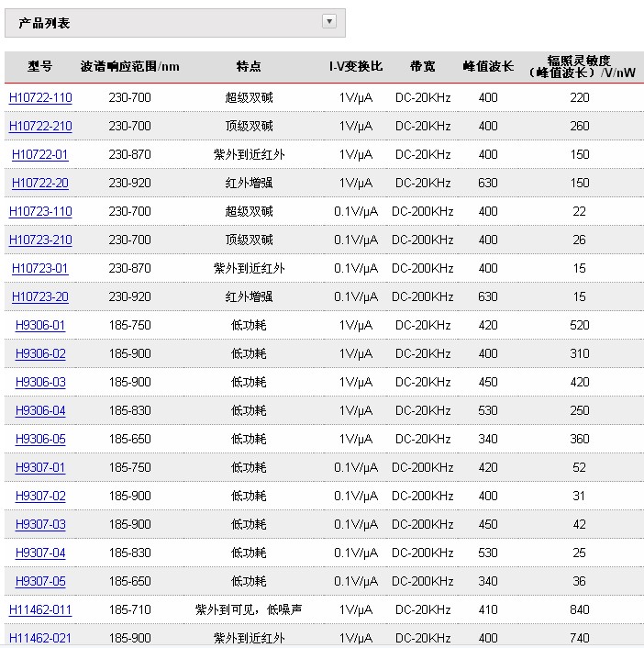Open product link H10723-20
The width and height of the screenshot is (644, 648).
pyautogui.click(x=40, y=296)
